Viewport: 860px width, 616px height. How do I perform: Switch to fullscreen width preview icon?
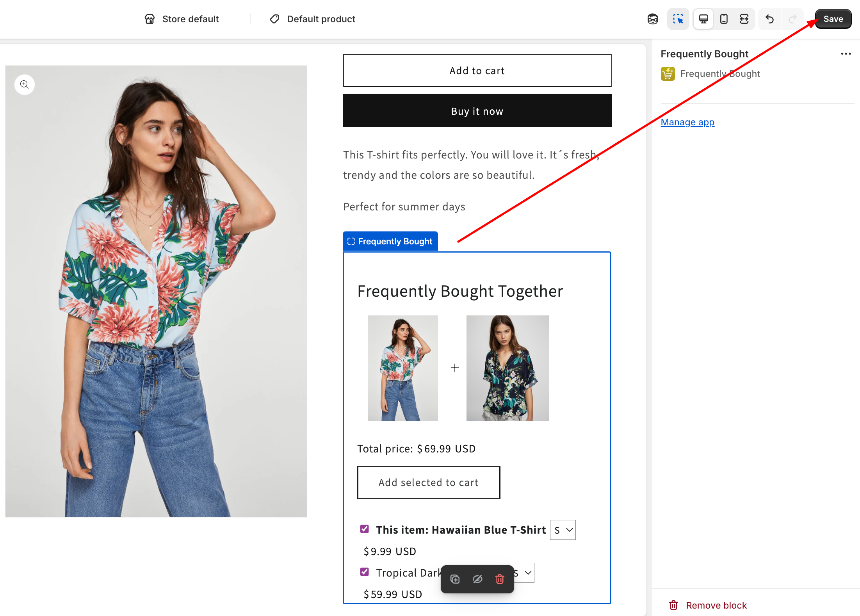pos(744,19)
